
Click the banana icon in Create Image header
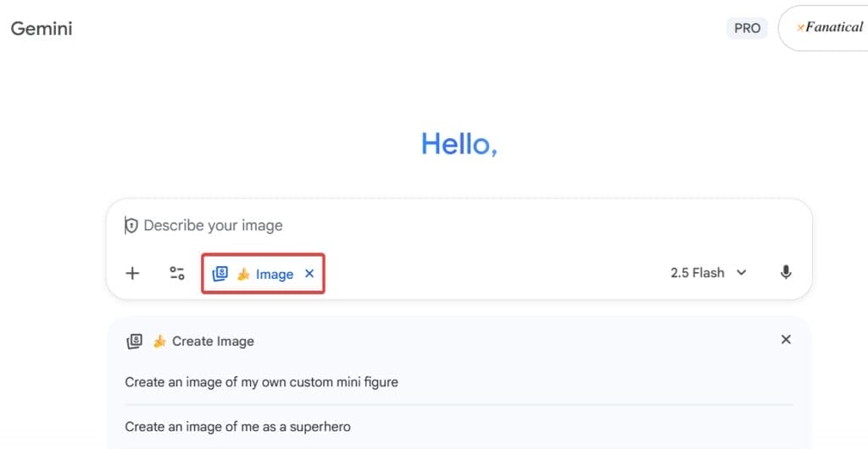[159, 341]
